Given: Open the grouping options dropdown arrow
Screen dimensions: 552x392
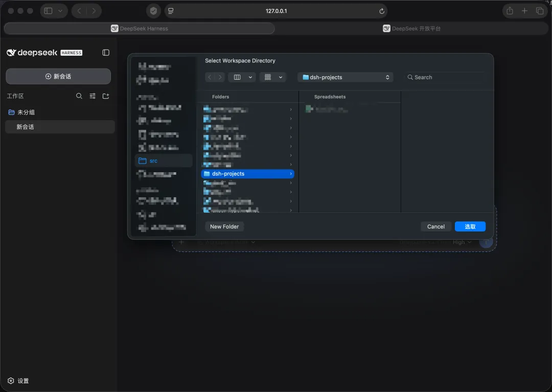Looking at the screenshot, I should coord(281,77).
